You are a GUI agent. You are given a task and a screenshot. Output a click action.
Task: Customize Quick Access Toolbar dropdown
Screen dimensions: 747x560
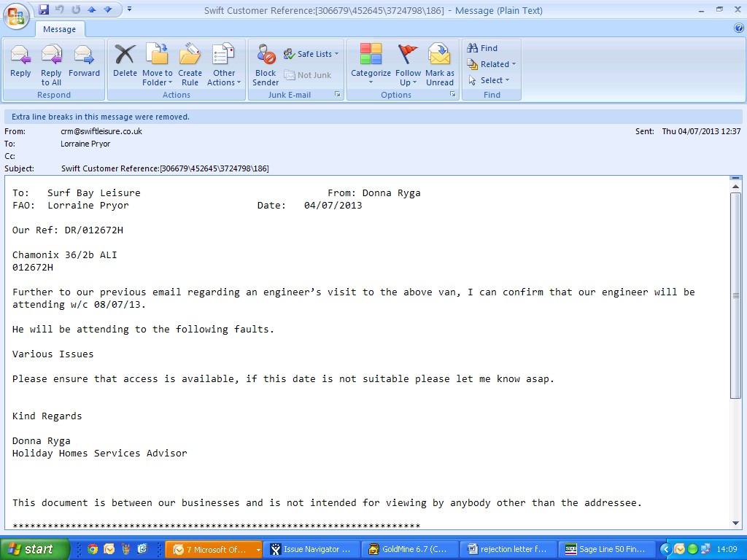coord(129,9)
